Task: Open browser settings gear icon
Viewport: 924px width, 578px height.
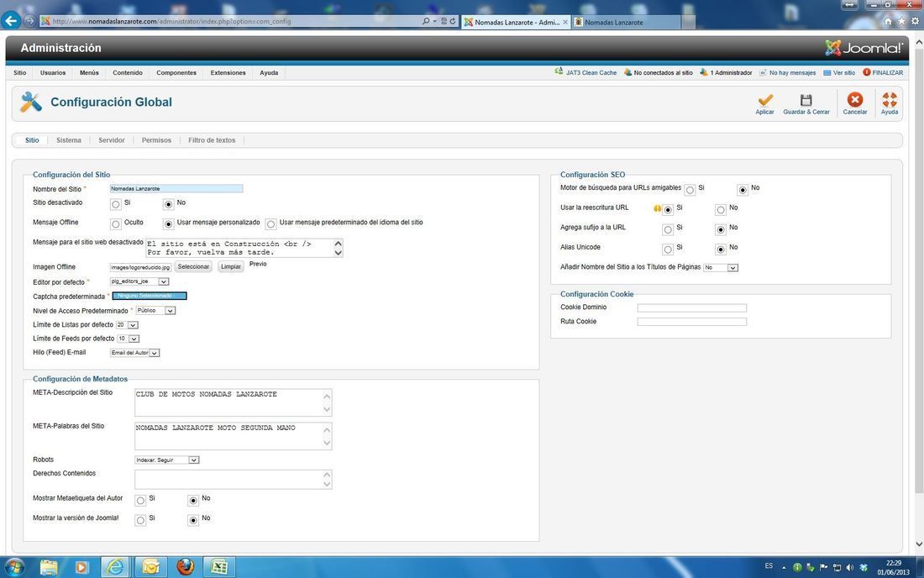Action: point(915,21)
